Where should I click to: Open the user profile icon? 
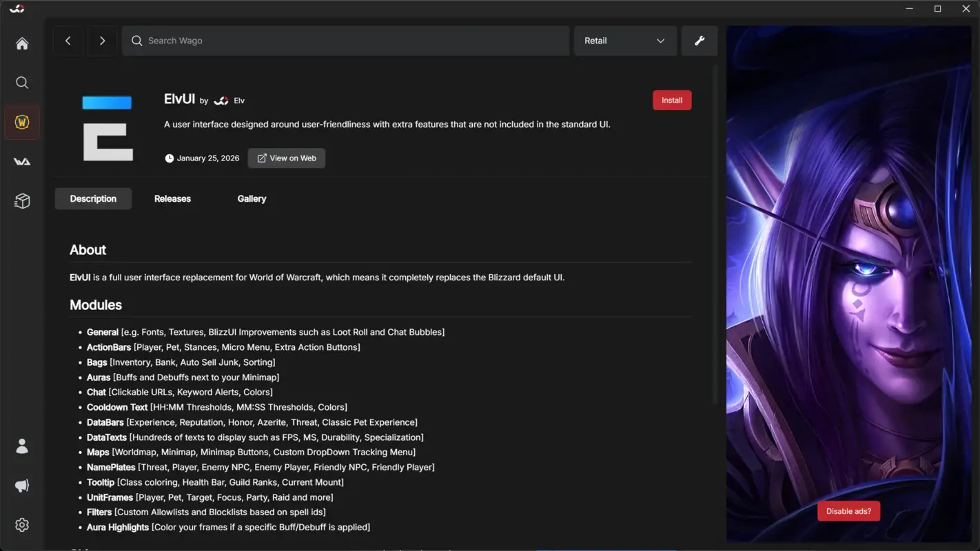point(21,446)
